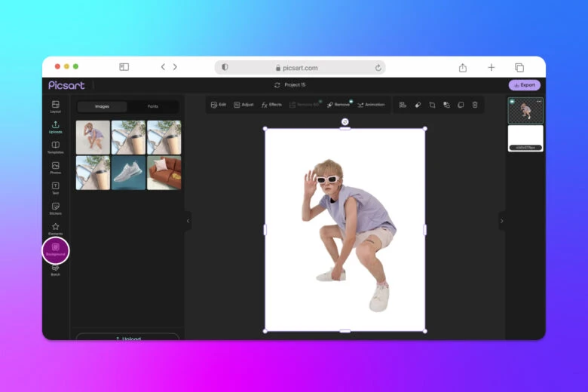Click the Adjust tool in toolbar
The width and height of the screenshot is (588, 392).
[x=243, y=105]
